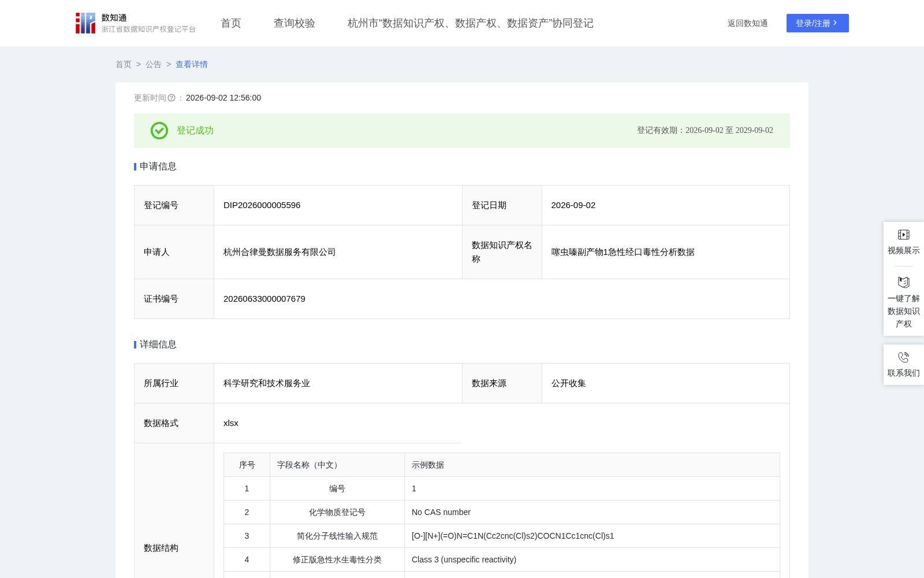
Task: Click field name 简化分子线性输入规范
Action: 337,536
